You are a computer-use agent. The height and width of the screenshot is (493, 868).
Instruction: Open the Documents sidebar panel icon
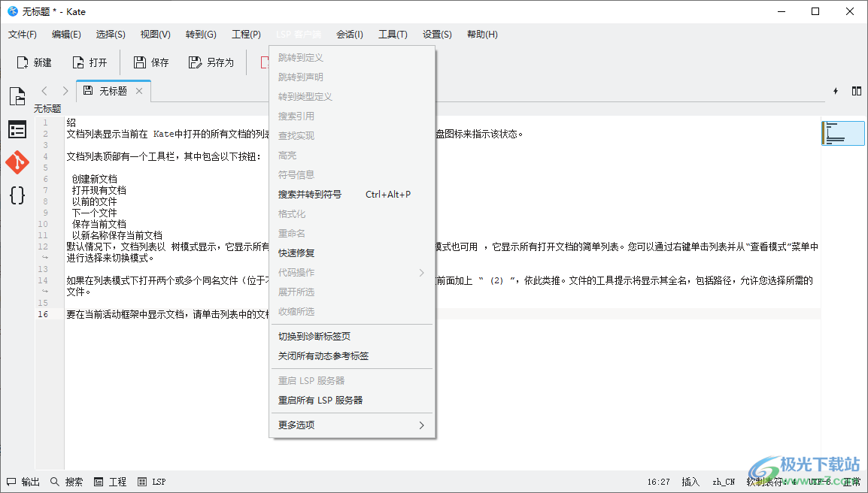(x=17, y=96)
